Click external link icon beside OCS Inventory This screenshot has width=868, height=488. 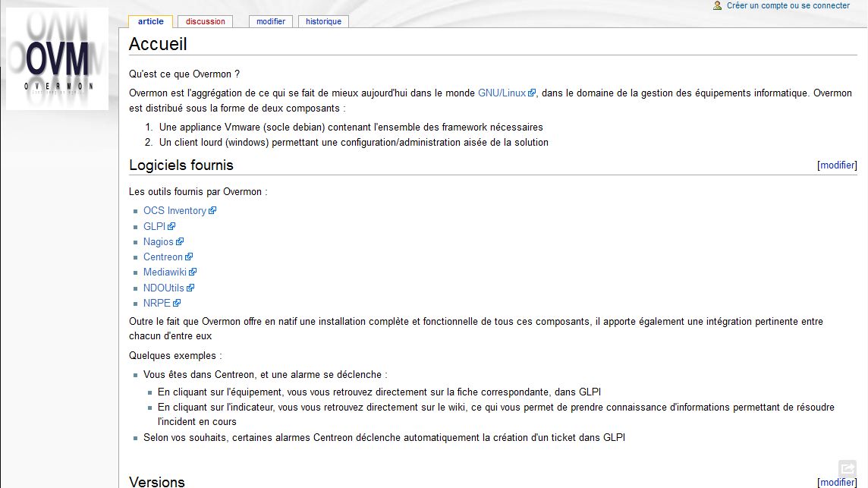click(x=212, y=210)
